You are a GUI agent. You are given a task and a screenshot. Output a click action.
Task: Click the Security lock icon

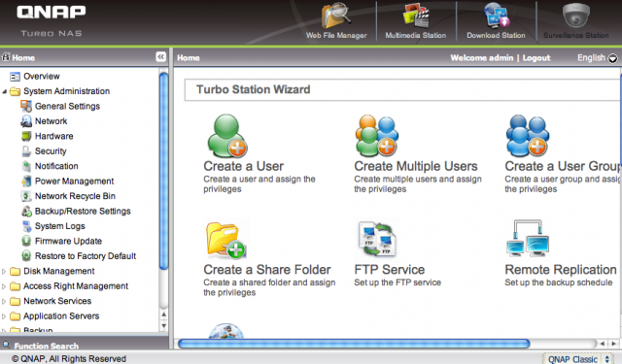pyautogui.click(x=26, y=151)
